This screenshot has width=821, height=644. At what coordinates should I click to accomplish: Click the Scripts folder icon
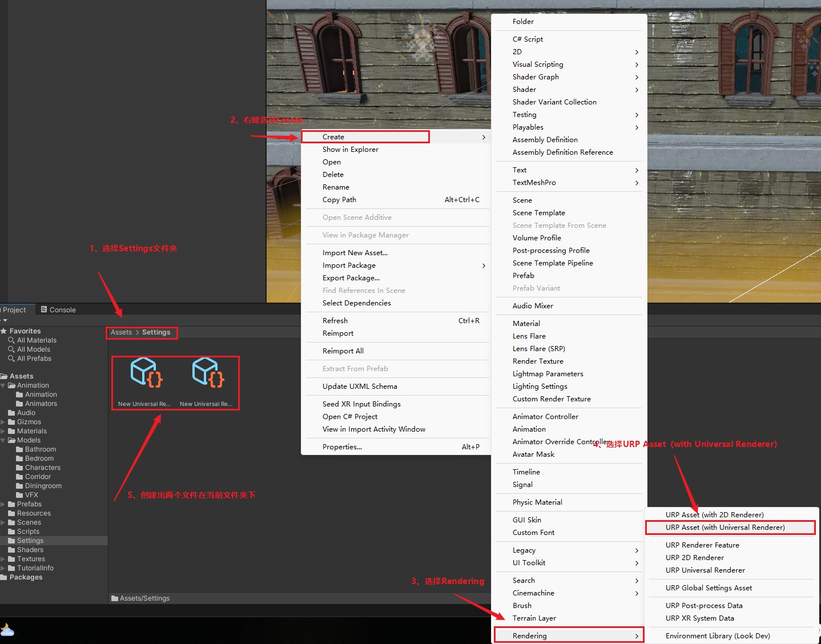[11, 532]
